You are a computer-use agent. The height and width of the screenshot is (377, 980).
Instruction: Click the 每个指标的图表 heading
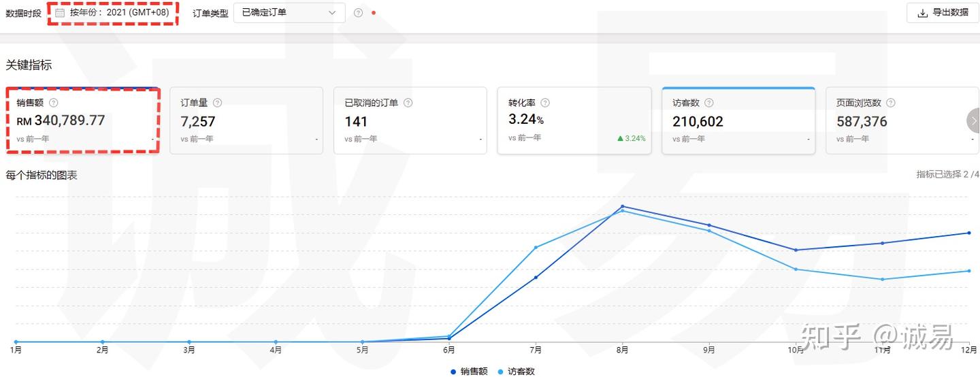point(42,176)
